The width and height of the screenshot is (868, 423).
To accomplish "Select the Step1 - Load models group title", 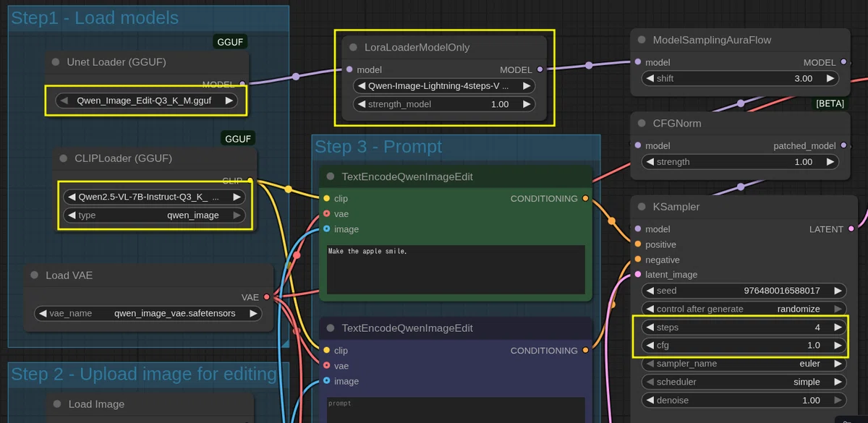I will (x=95, y=18).
